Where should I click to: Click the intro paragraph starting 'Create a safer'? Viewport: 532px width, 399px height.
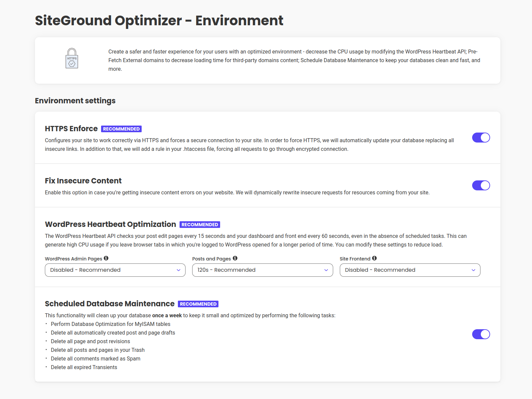(294, 60)
